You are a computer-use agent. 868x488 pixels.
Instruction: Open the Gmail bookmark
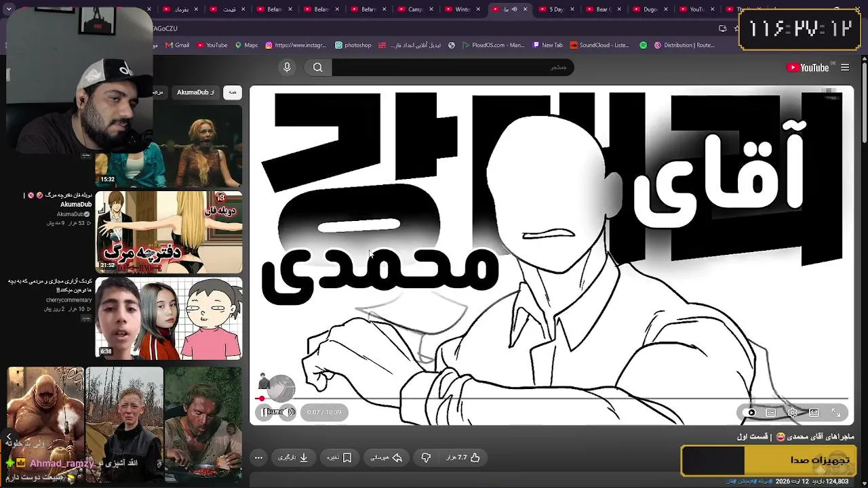click(x=177, y=45)
